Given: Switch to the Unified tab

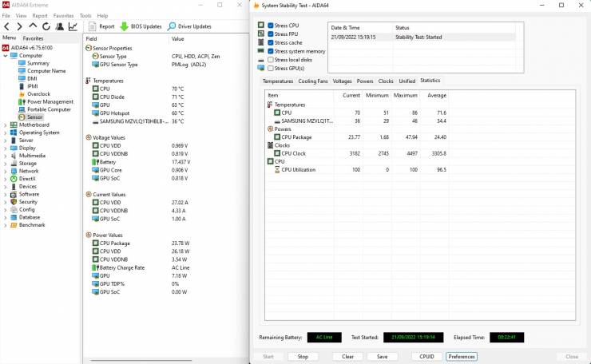Looking at the screenshot, I should (x=407, y=81).
